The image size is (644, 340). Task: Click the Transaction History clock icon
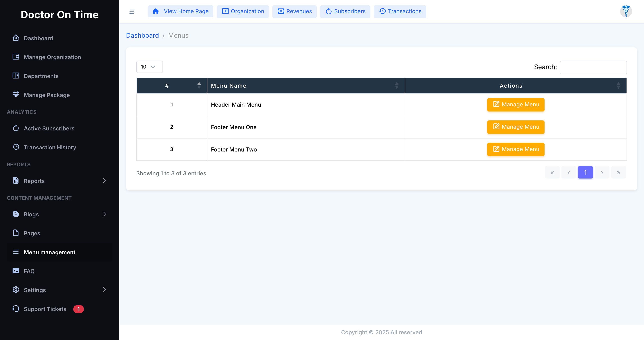point(16,147)
